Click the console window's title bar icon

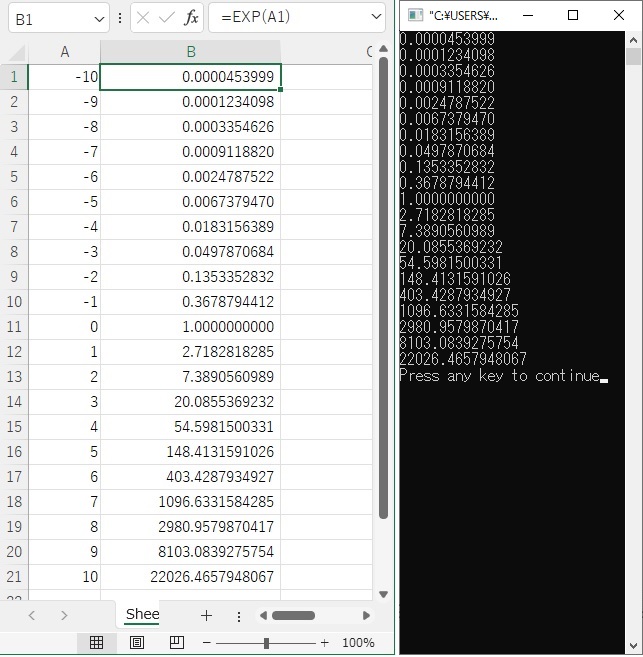click(x=414, y=15)
